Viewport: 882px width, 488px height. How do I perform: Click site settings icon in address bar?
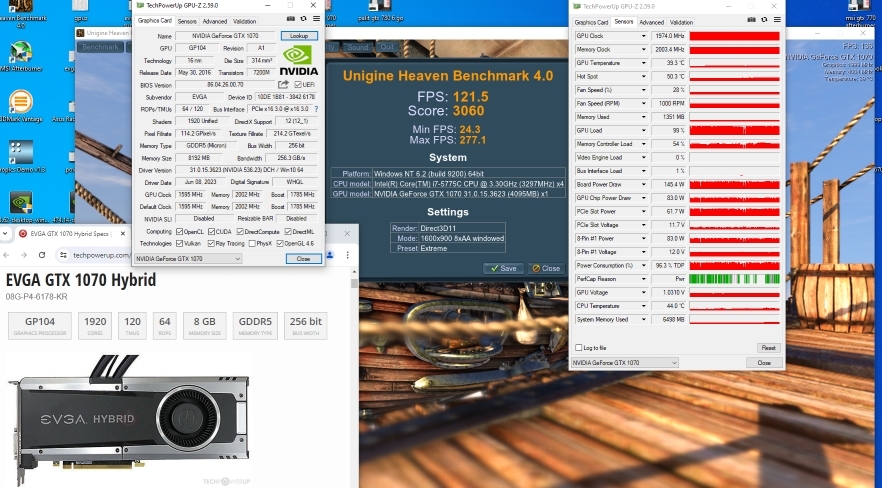pyautogui.click(x=64, y=255)
